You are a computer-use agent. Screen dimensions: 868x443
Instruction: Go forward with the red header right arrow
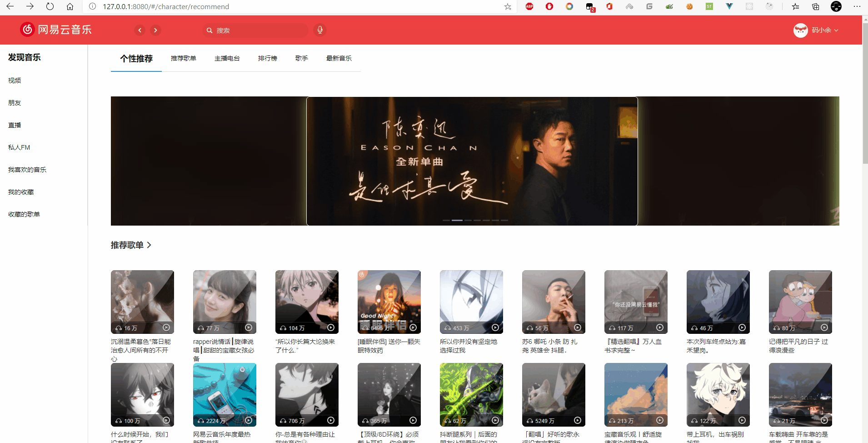[x=155, y=30]
